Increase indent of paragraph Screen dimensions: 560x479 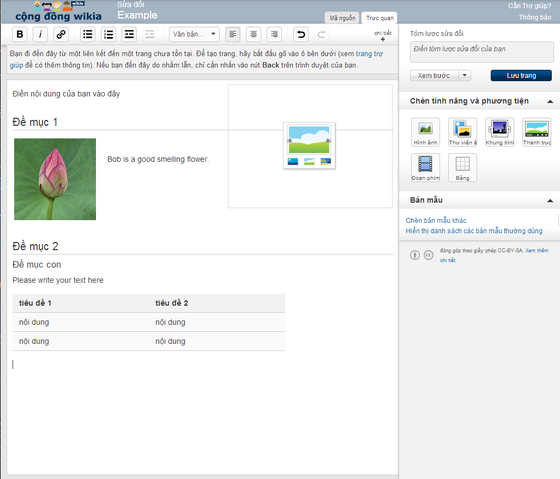(129, 34)
